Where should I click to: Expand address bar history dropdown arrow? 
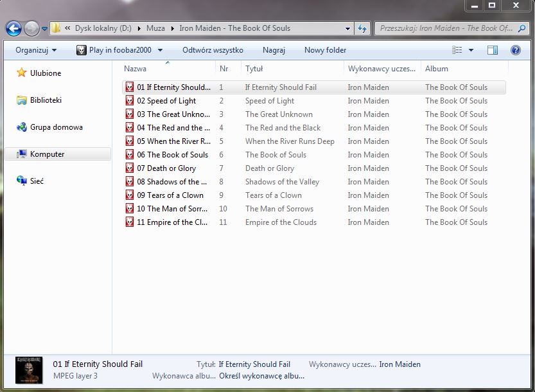pyautogui.click(x=347, y=29)
